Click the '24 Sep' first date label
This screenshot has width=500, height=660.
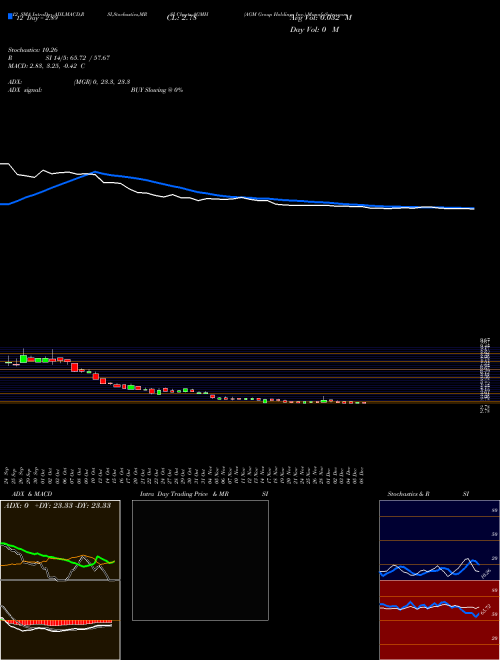(x=8, y=474)
